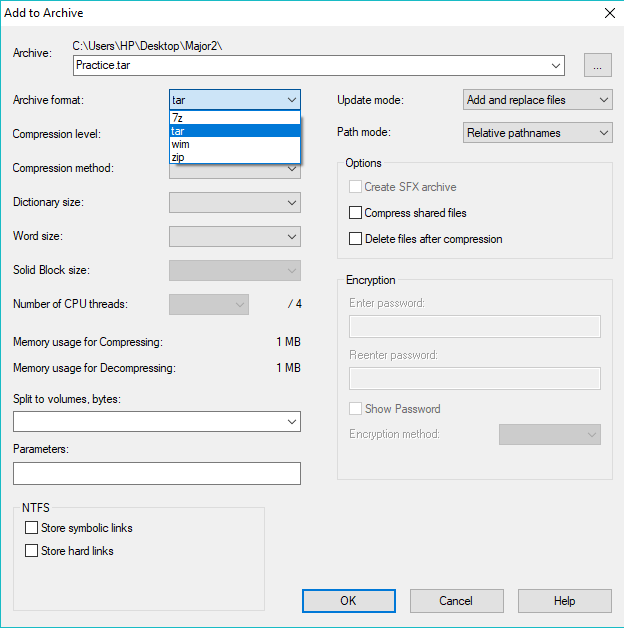Select 7z from the format list
Viewport: 624px width, 628px height.
(x=235, y=118)
